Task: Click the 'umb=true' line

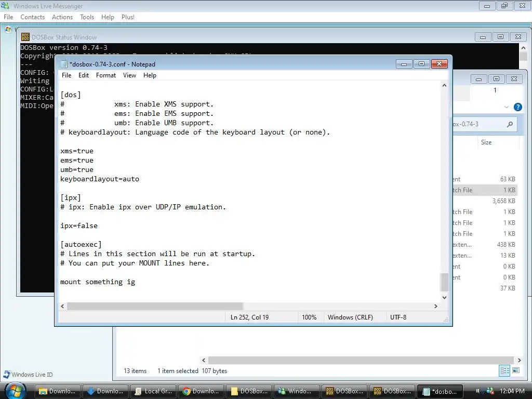Action: [77, 170]
